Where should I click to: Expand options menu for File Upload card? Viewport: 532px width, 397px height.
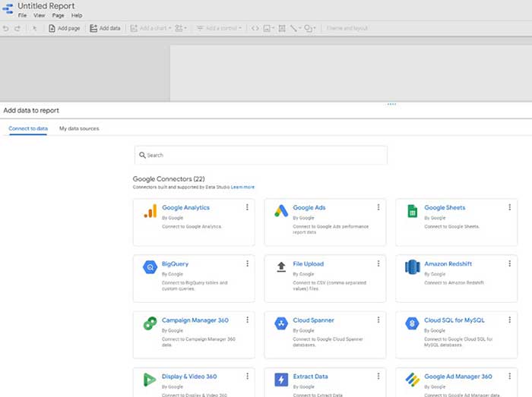point(378,263)
